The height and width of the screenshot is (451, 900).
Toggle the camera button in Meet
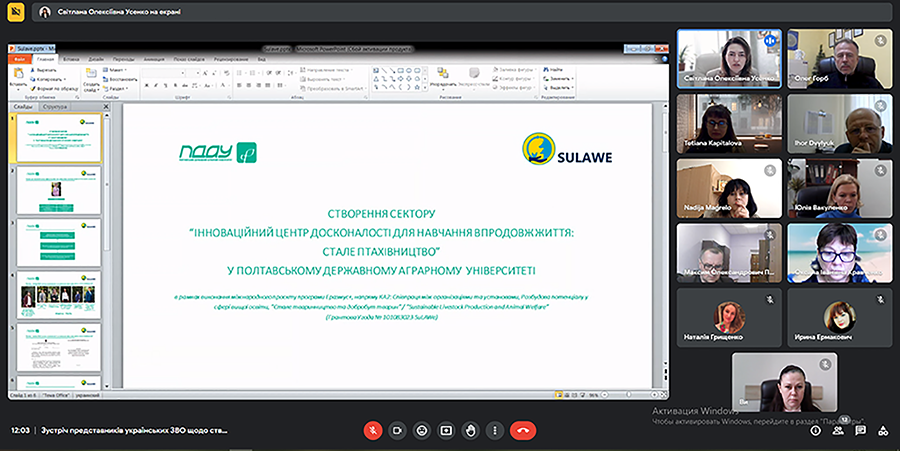pyautogui.click(x=397, y=430)
